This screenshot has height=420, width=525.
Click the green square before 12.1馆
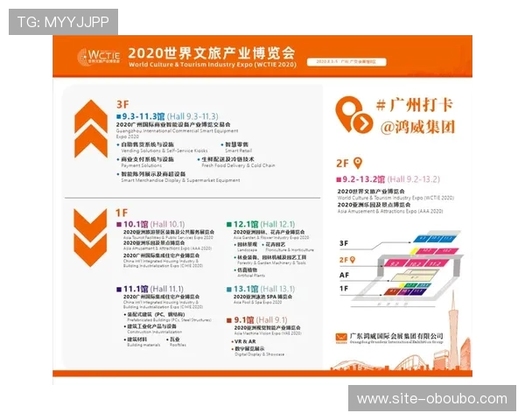(x=229, y=224)
